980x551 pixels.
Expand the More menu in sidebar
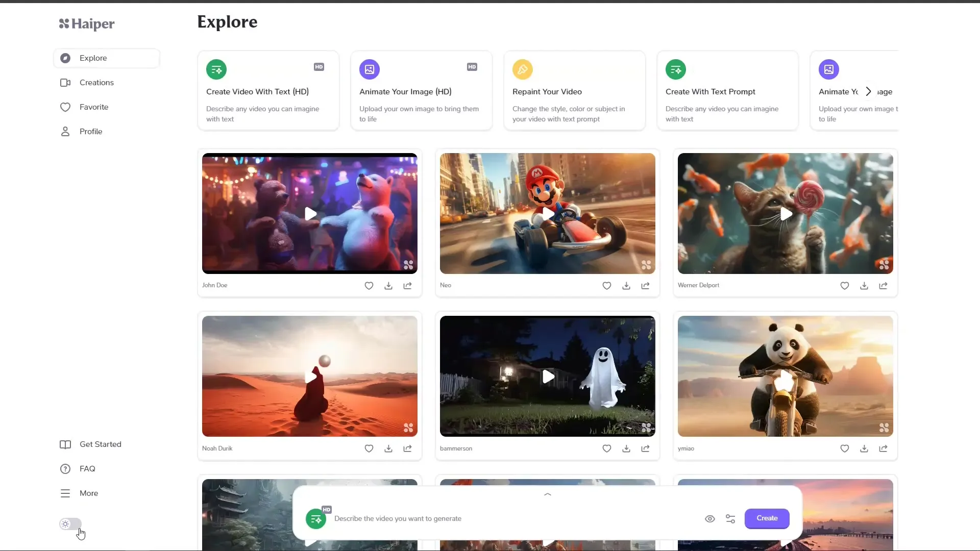88,493
